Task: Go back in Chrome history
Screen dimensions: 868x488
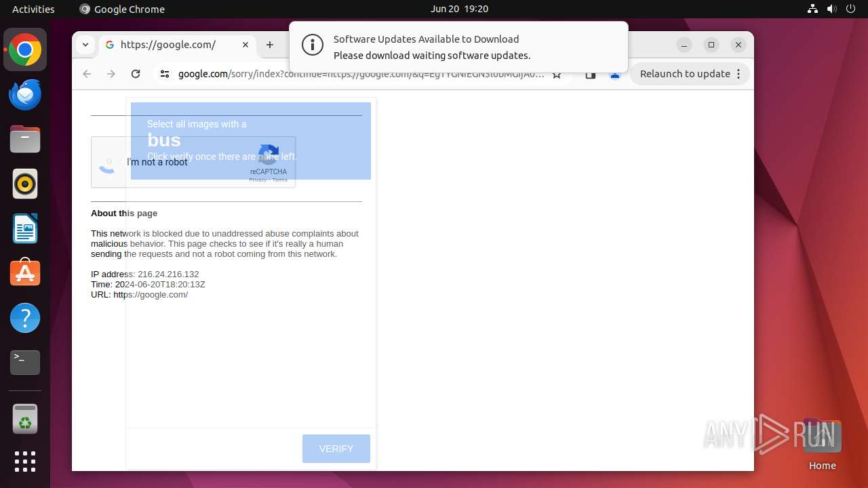Action: tap(87, 74)
